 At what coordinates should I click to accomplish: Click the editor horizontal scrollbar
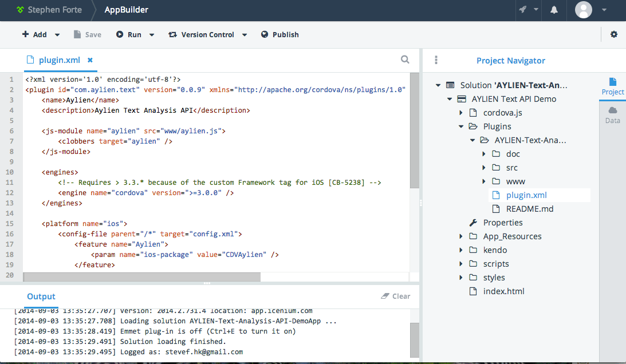pyautogui.click(x=141, y=277)
